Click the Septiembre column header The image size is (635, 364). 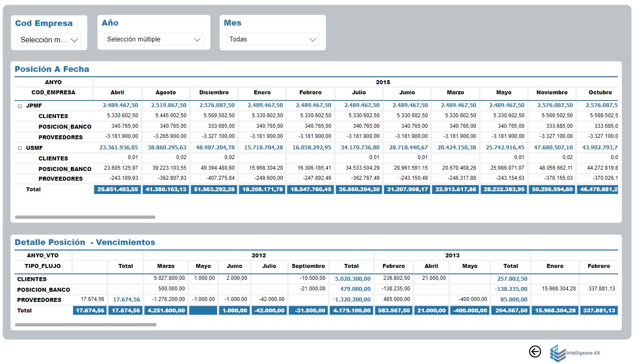coord(308,266)
